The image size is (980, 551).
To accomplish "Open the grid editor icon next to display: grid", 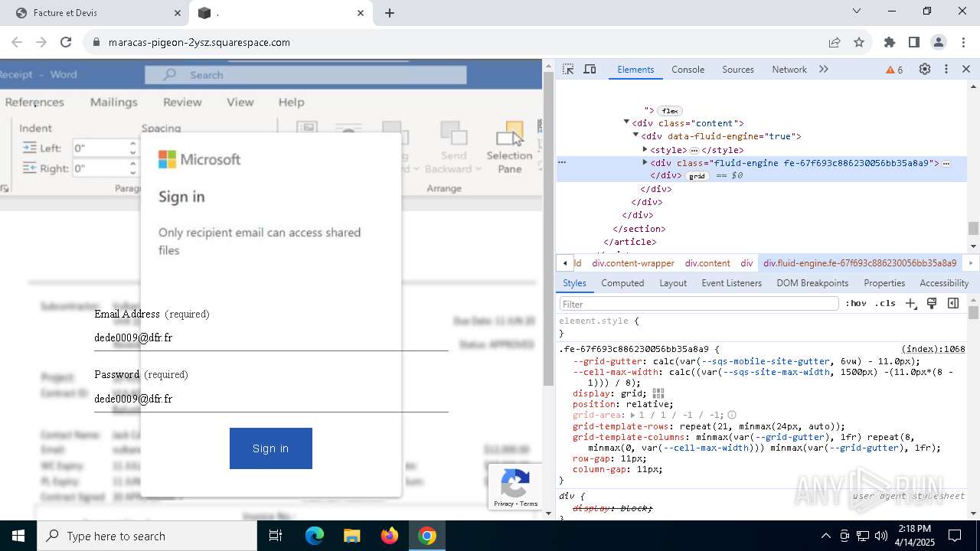I will (658, 393).
